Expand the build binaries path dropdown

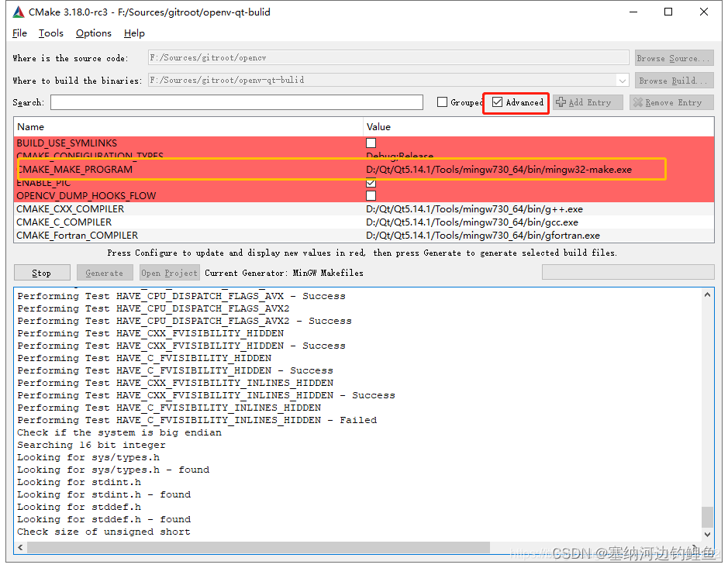click(622, 81)
